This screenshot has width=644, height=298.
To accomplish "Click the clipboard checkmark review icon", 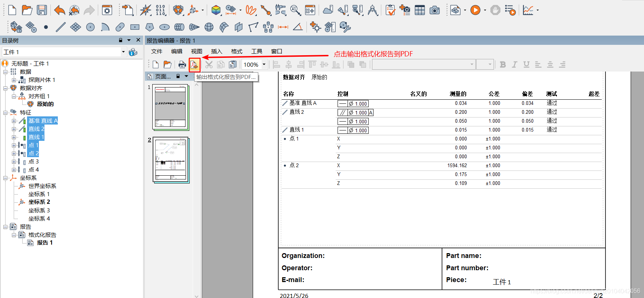I will click(390, 10).
